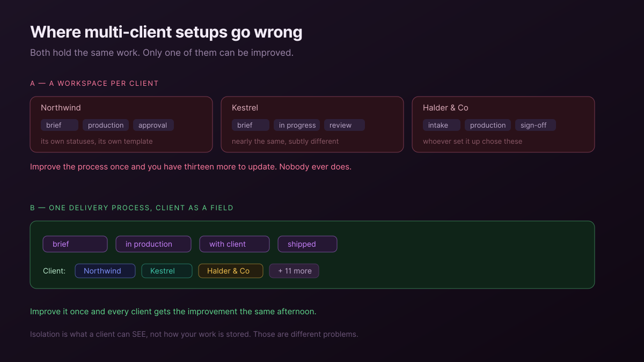Click the 'in progress' chip in Kestrel card
This screenshot has height=362, width=644.
tap(297, 125)
